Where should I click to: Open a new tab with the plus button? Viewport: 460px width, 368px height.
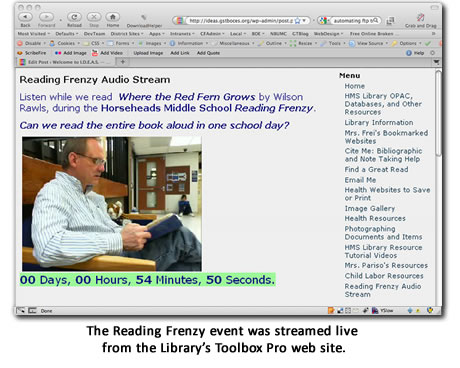click(x=122, y=62)
